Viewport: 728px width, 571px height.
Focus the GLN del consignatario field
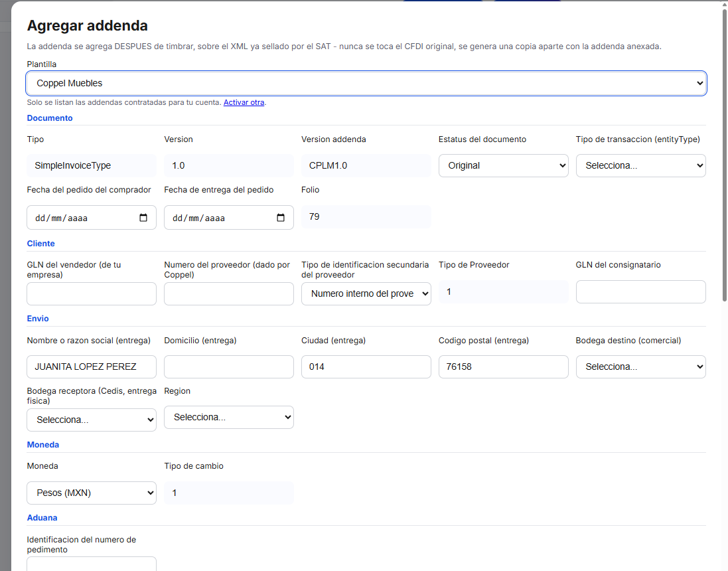click(640, 291)
